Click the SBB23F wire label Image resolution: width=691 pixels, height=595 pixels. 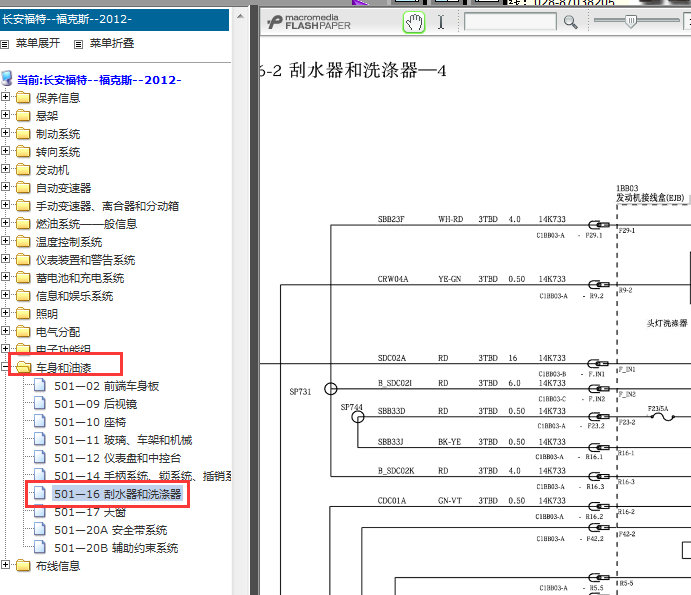[x=391, y=219]
